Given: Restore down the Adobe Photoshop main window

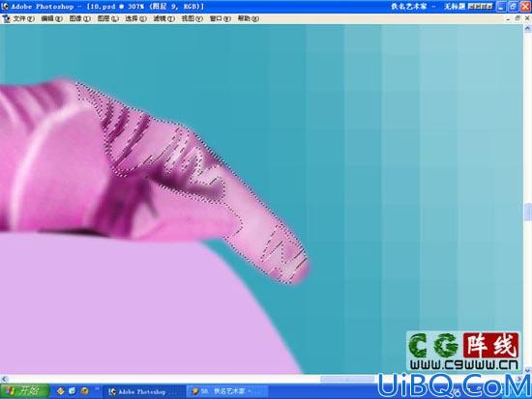Looking at the screenshot, I should (x=513, y=7).
